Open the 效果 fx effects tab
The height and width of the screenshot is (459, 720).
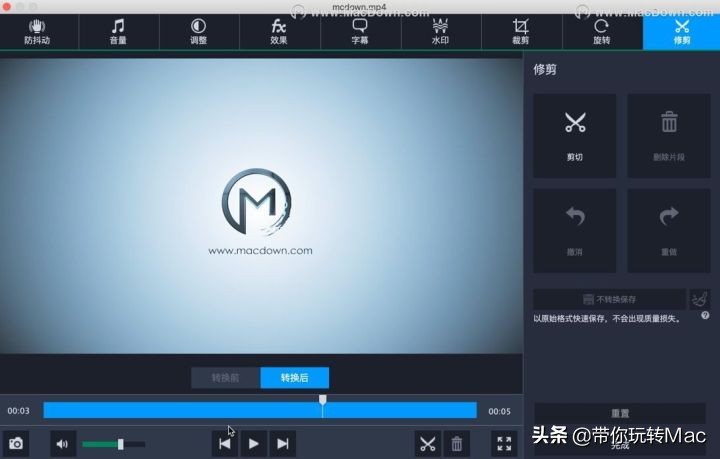tap(279, 32)
